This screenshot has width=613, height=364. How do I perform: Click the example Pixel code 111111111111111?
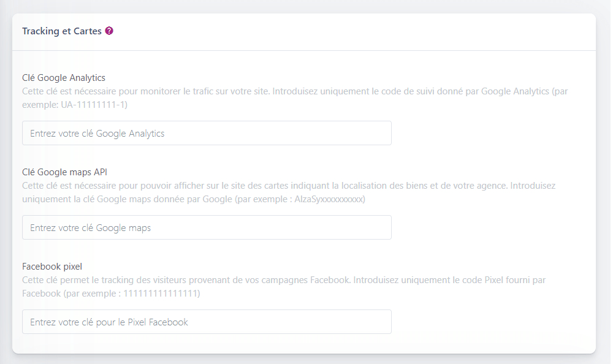(x=162, y=294)
